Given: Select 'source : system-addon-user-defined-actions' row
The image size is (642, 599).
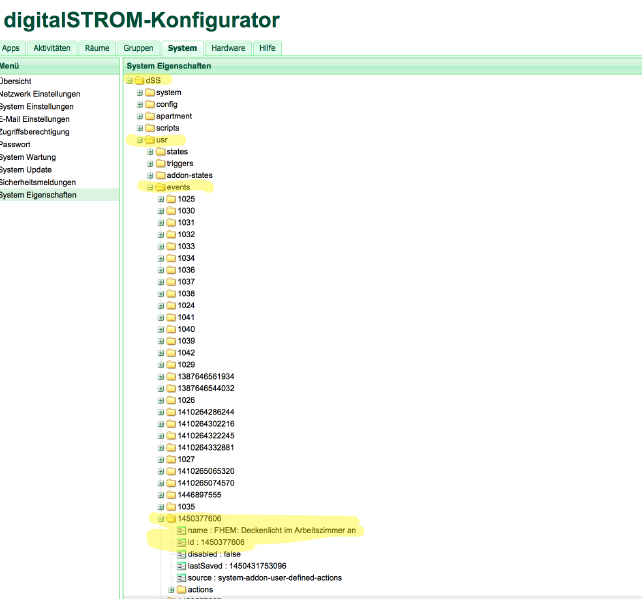Looking at the screenshot, I should pyautogui.click(x=264, y=578).
